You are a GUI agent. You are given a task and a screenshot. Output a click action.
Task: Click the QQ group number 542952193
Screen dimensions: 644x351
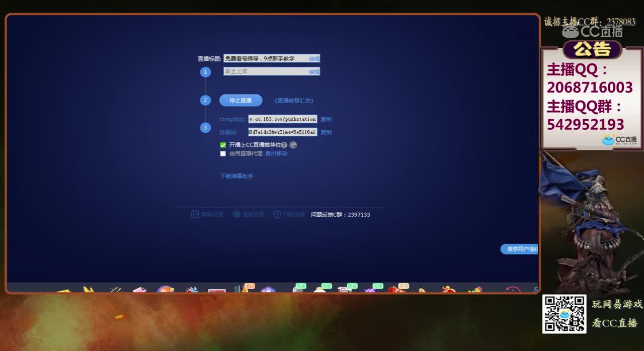coord(586,124)
